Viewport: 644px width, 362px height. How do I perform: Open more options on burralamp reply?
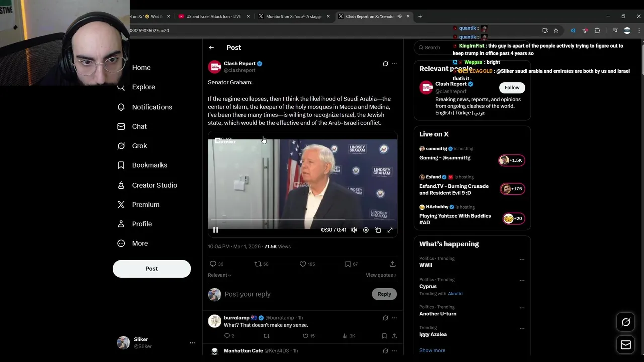click(394, 318)
